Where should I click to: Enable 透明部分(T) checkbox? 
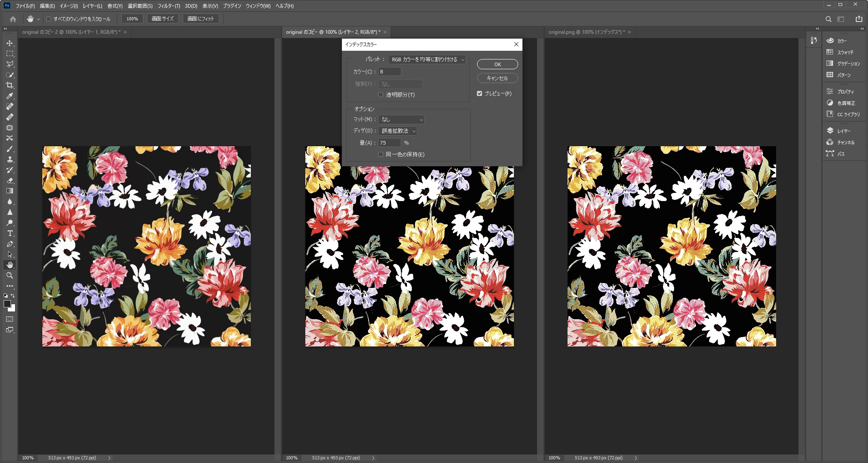click(x=381, y=95)
